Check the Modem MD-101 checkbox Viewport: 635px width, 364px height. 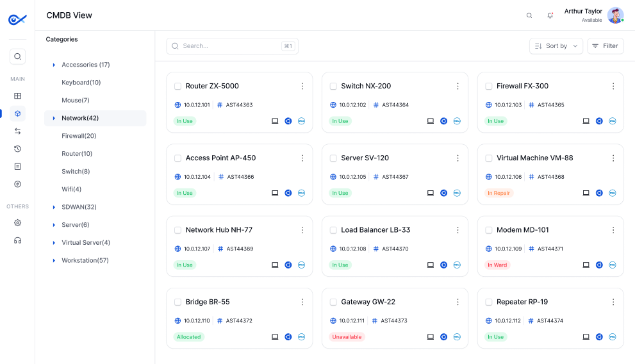pos(489,230)
